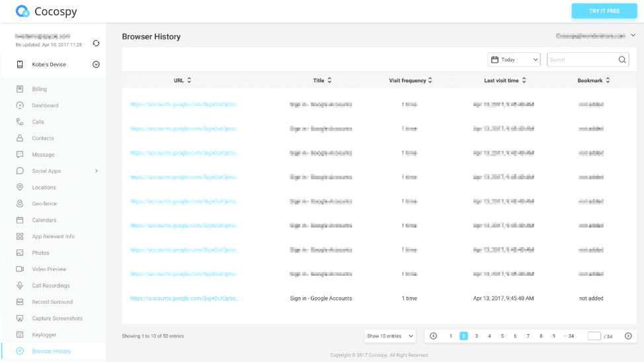
Task: Go to page 5
Action: tap(503, 336)
